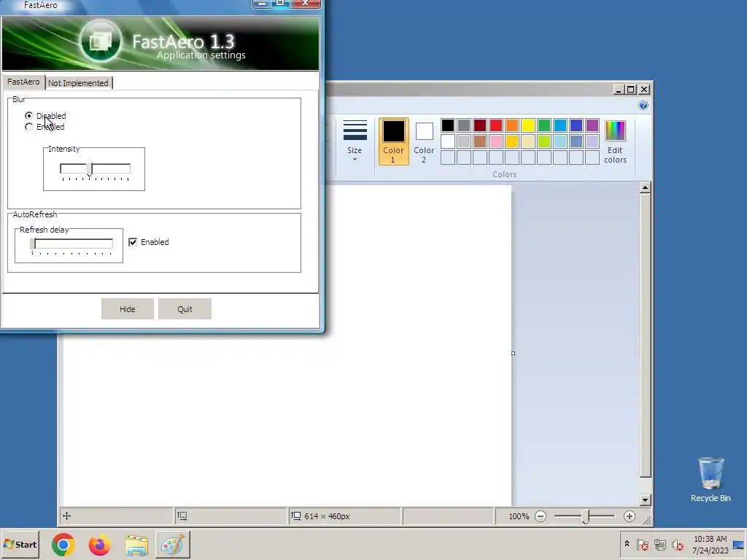Open Paint help icon
Screen dimensions: 747x560
coord(643,105)
